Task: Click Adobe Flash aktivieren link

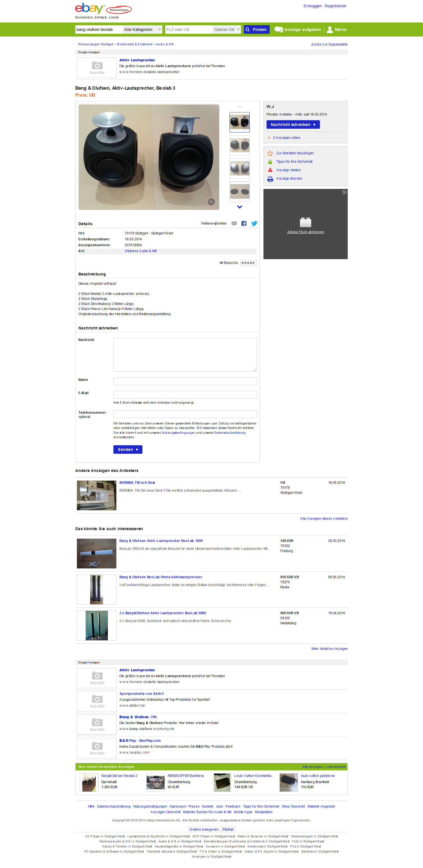Action: (306, 232)
